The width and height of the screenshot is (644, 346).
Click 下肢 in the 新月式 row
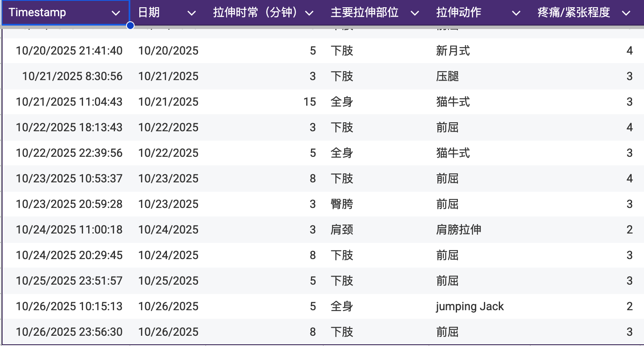click(x=342, y=51)
